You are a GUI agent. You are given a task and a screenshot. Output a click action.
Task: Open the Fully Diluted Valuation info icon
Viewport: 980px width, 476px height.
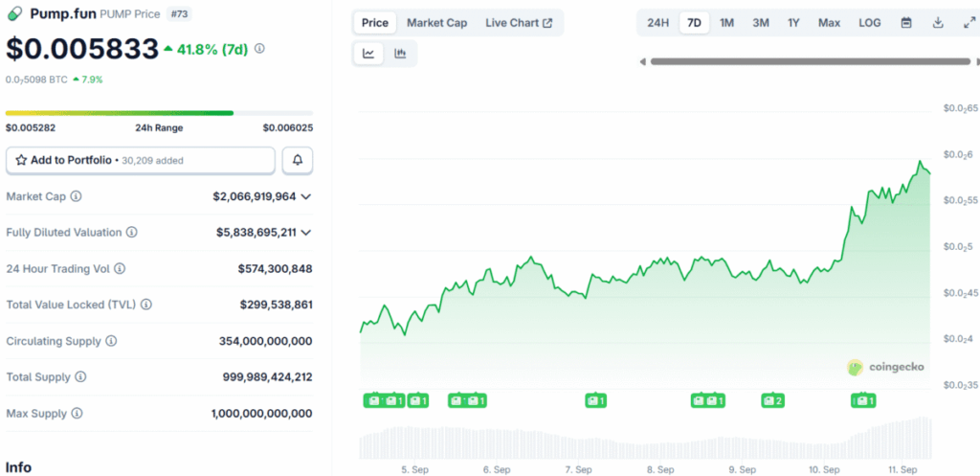coord(132,232)
